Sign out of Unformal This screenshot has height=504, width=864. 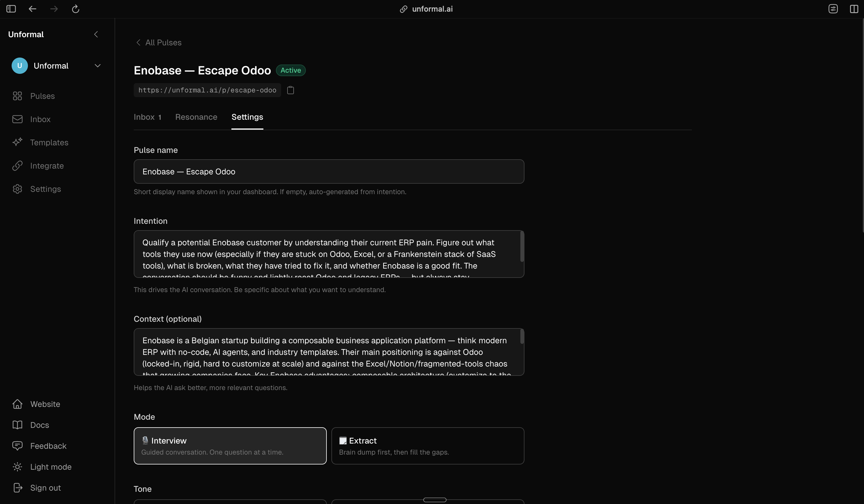click(46, 488)
